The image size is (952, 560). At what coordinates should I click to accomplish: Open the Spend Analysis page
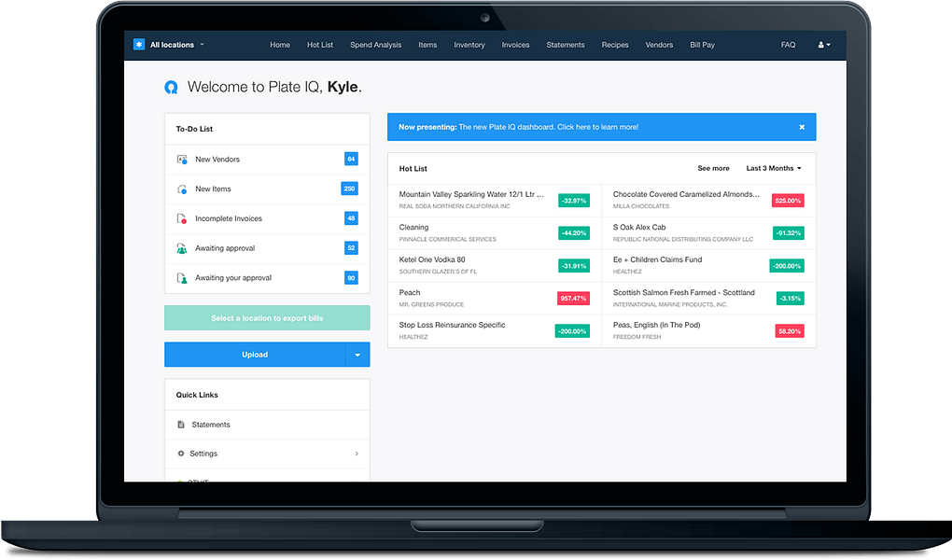click(x=376, y=45)
